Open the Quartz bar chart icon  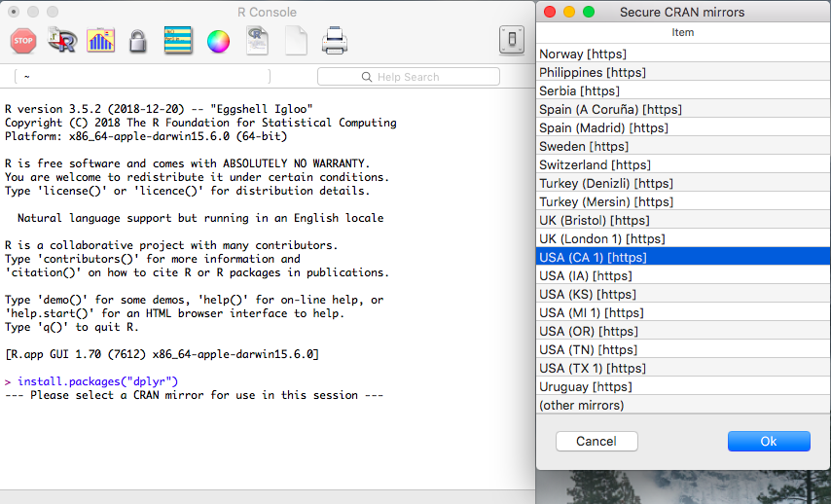pos(100,40)
